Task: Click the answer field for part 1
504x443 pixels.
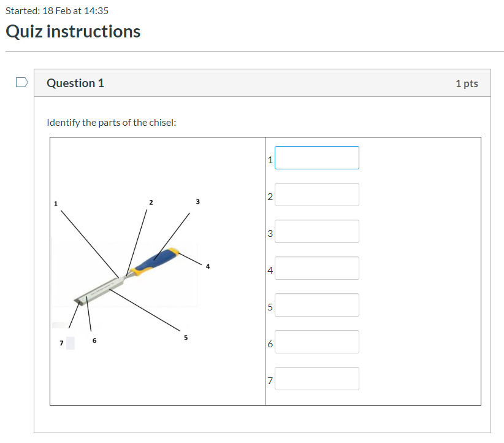Action: pos(316,158)
